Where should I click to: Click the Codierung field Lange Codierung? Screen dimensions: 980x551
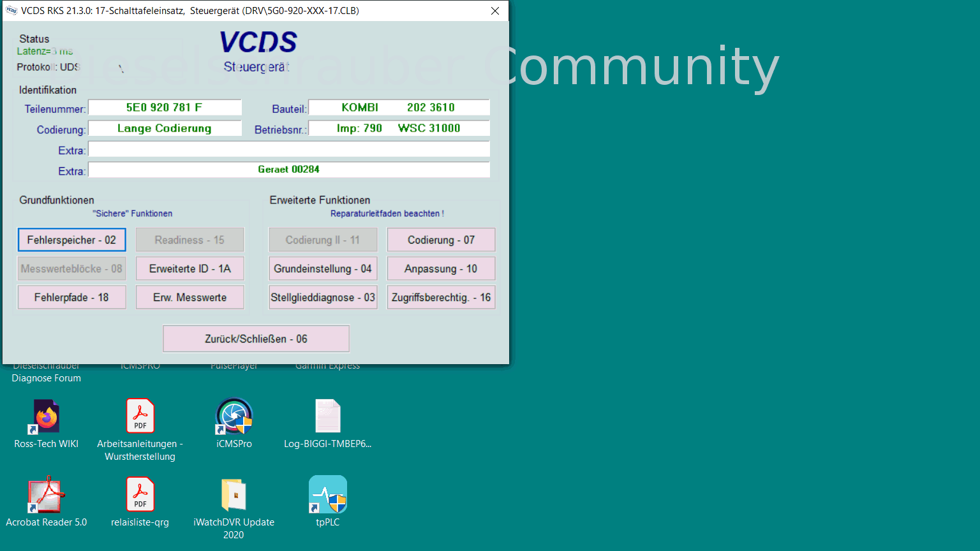point(165,128)
